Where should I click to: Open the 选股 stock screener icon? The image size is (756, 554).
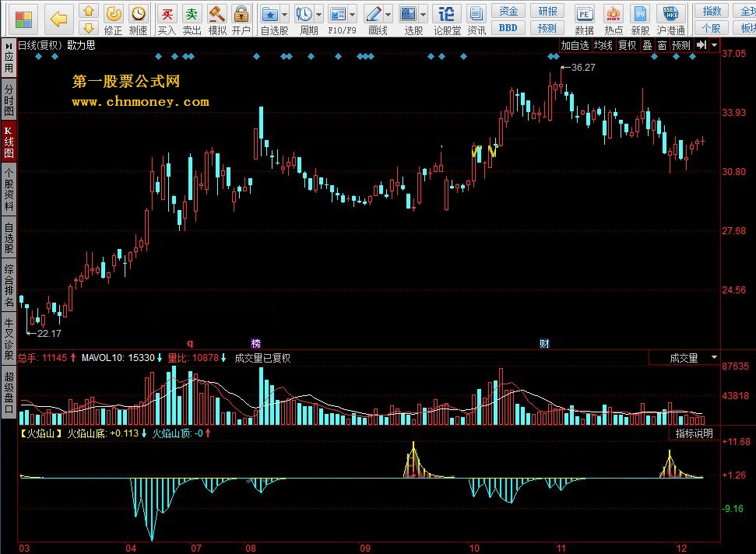409,14
